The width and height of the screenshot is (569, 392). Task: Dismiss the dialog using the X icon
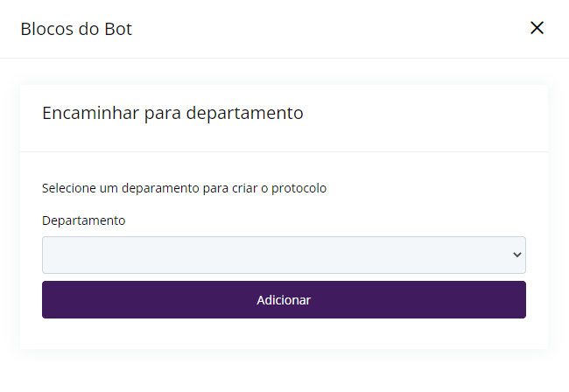(x=537, y=28)
